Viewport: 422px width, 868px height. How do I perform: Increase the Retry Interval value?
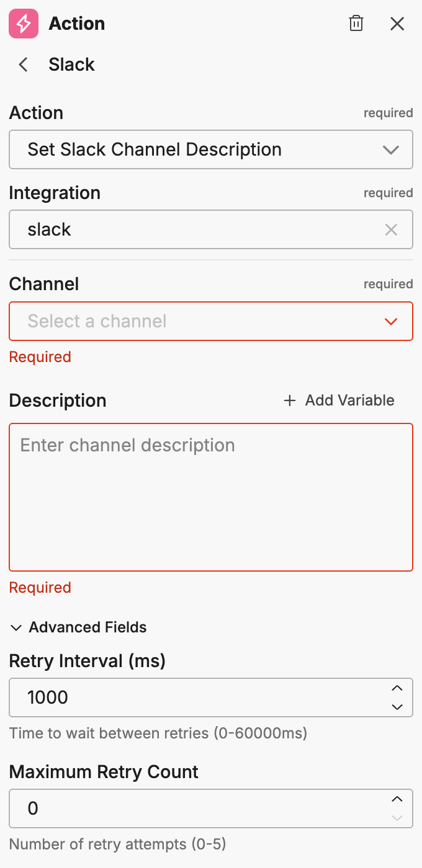point(397,688)
